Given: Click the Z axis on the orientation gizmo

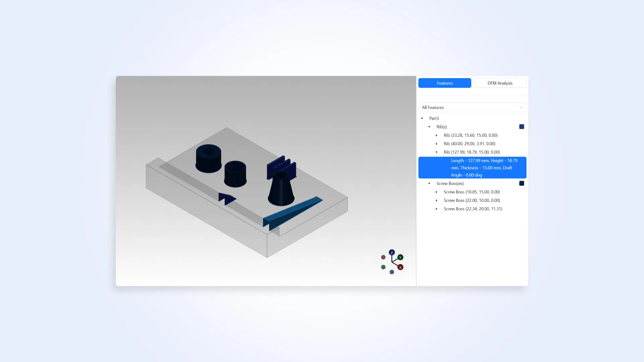Looking at the screenshot, I should [391, 252].
